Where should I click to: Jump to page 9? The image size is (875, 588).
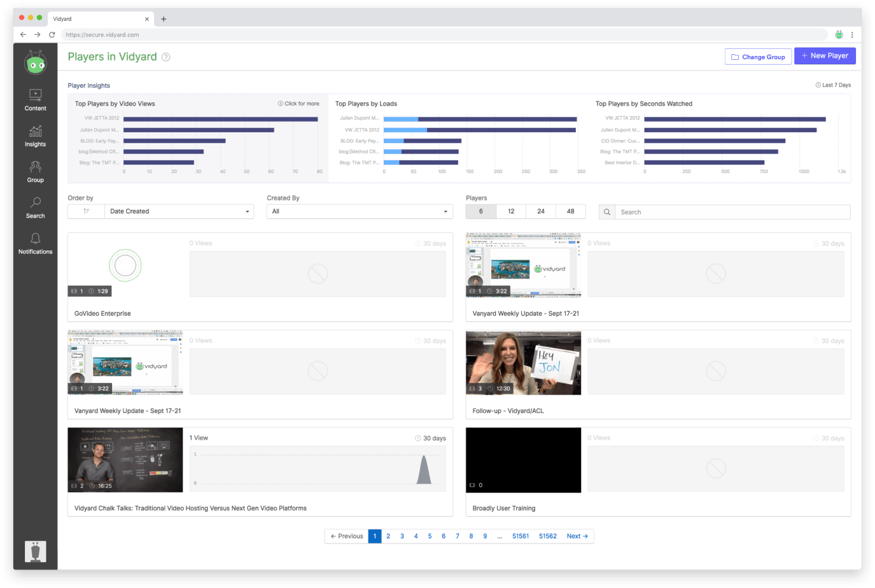[x=485, y=536]
